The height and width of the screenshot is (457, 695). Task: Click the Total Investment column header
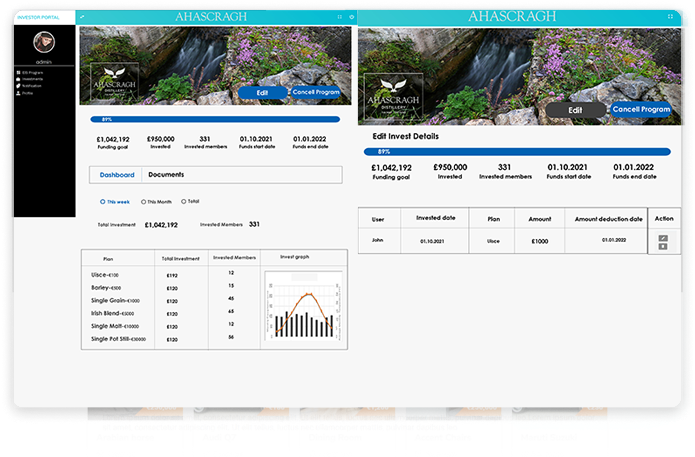coord(180,258)
